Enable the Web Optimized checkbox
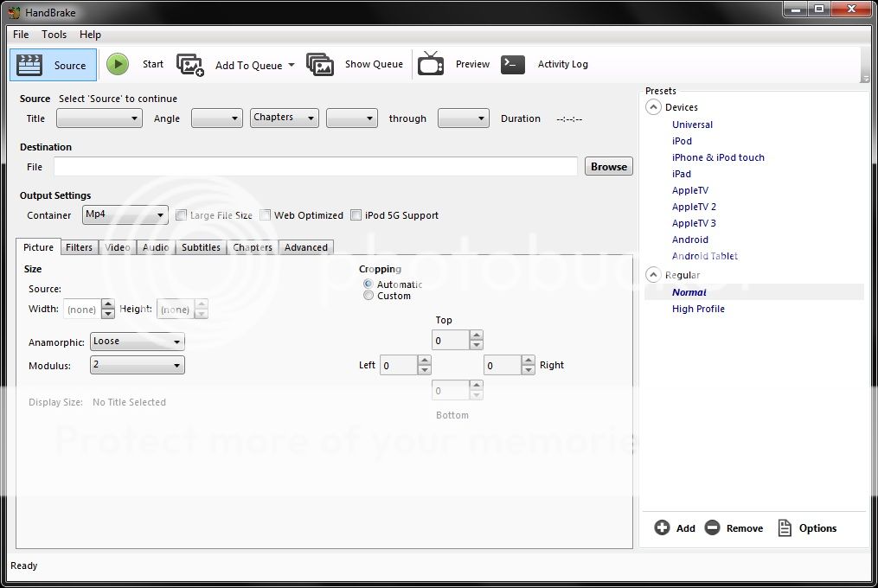 [266, 215]
